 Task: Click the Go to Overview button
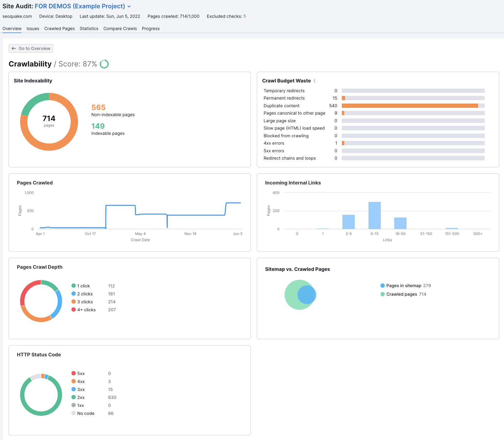click(x=31, y=48)
